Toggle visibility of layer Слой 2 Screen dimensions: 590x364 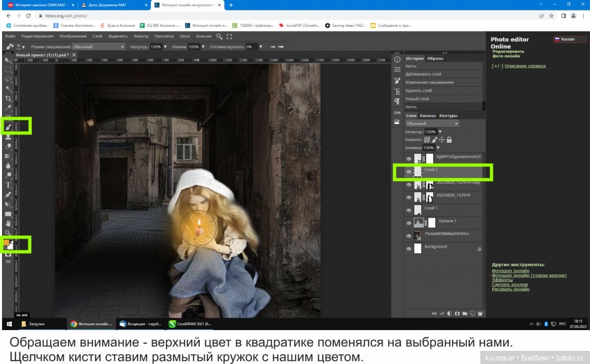coord(409,172)
